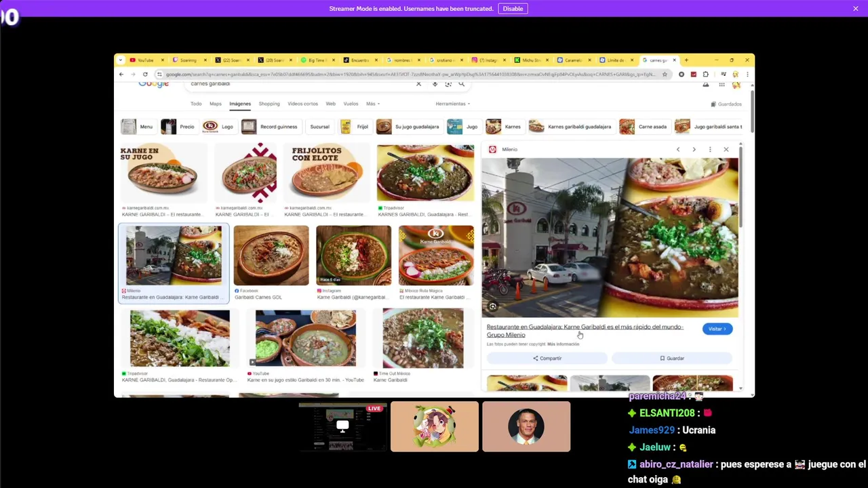Open the Vuelos results tab
This screenshot has width=868, height=488.
351,104
